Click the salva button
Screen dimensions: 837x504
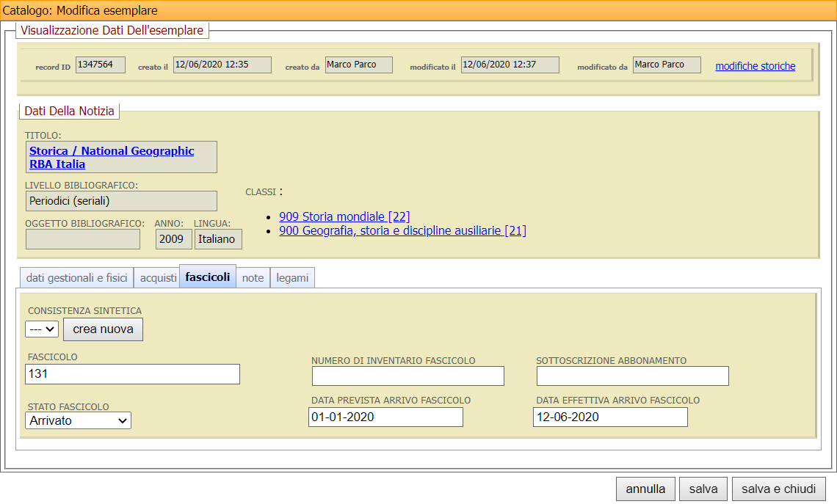click(x=703, y=489)
